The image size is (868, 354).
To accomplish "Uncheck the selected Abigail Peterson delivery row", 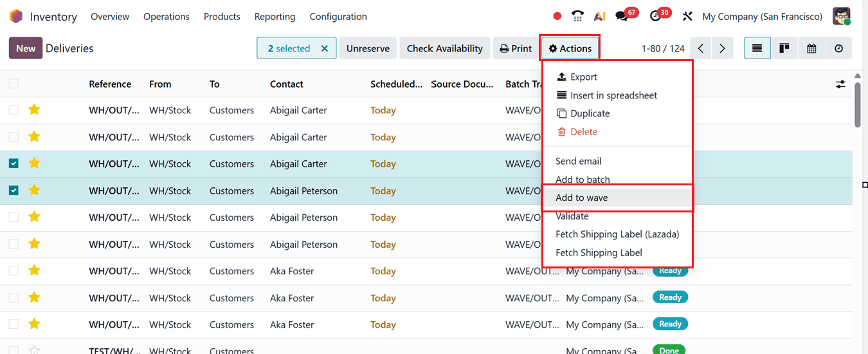I will [14, 191].
